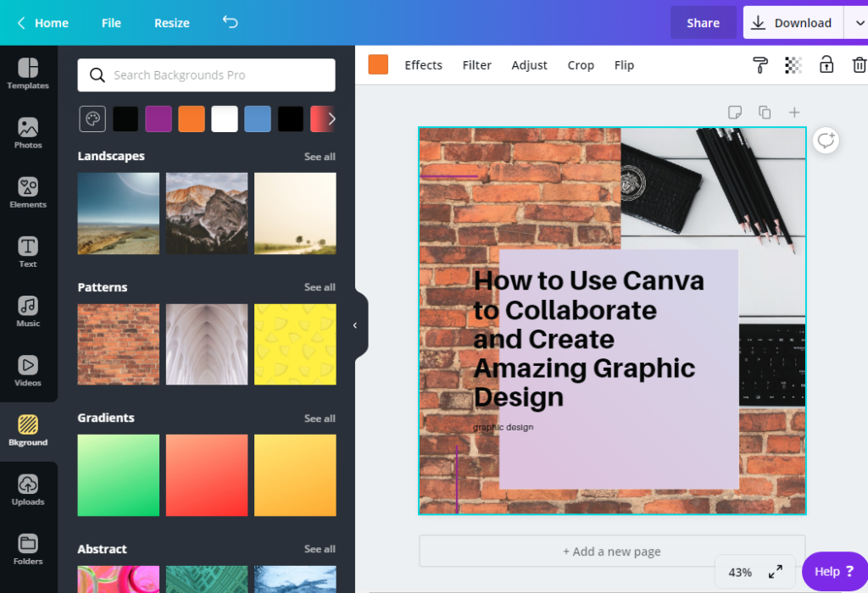Undo the last action
Viewport: 868px width, 593px height.
(x=229, y=23)
